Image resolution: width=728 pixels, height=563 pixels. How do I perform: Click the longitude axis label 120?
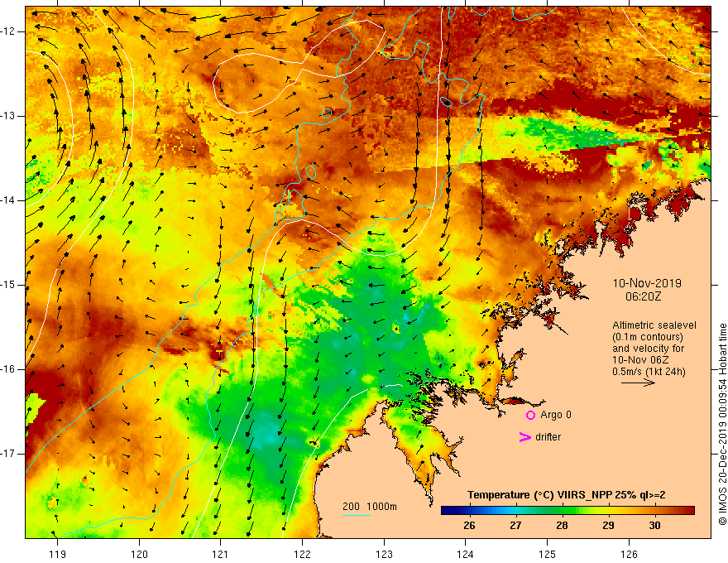pyautogui.click(x=139, y=554)
